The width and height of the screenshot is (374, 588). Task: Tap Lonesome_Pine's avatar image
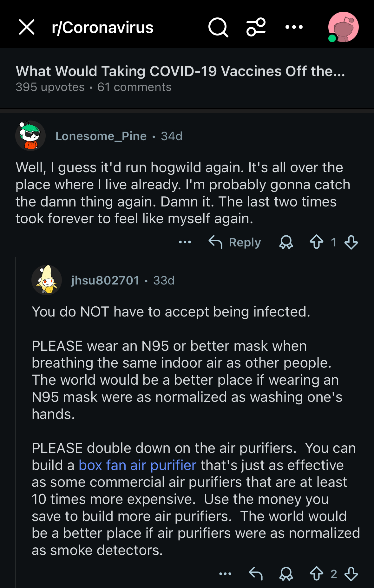[x=30, y=136]
